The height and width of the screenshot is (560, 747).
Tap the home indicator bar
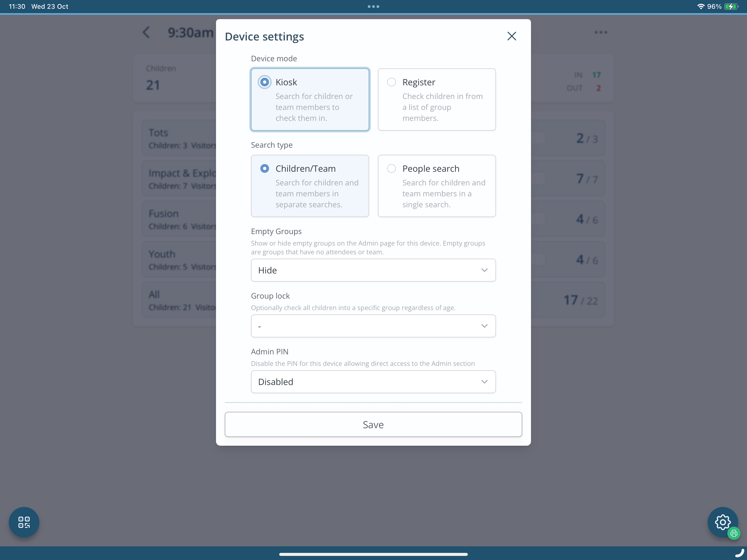coord(373,554)
